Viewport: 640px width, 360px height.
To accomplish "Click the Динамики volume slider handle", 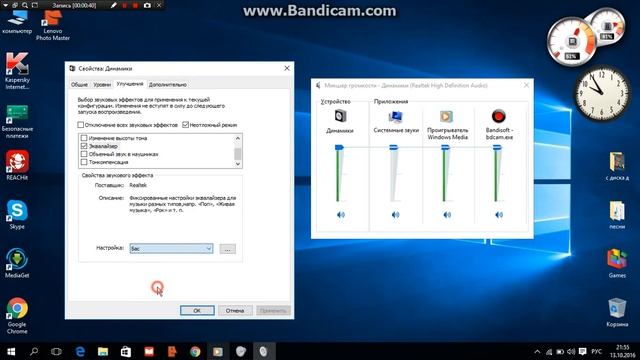I will 339,147.
